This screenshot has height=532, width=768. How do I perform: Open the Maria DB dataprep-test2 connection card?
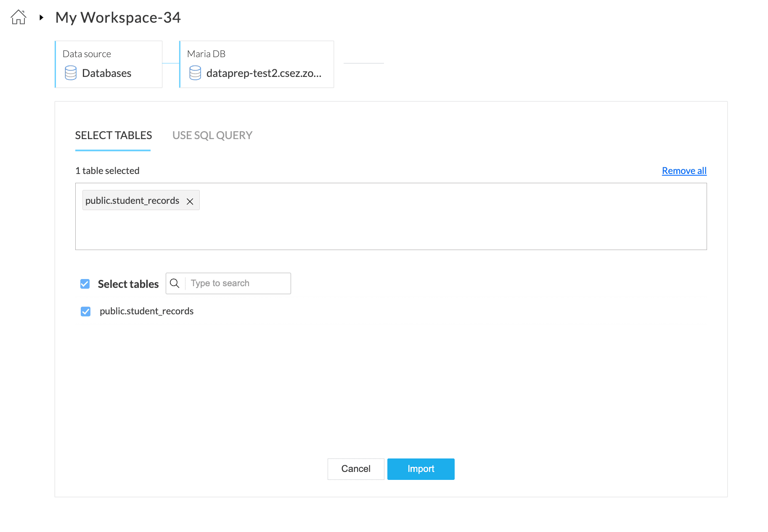pyautogui.click(x=257, y=64)
